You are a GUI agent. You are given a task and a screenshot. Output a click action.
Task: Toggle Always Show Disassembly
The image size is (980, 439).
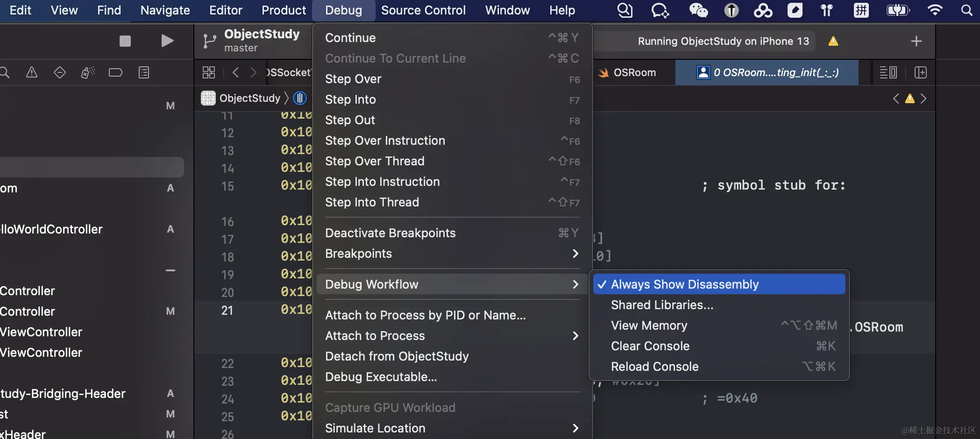coord(719,284)
